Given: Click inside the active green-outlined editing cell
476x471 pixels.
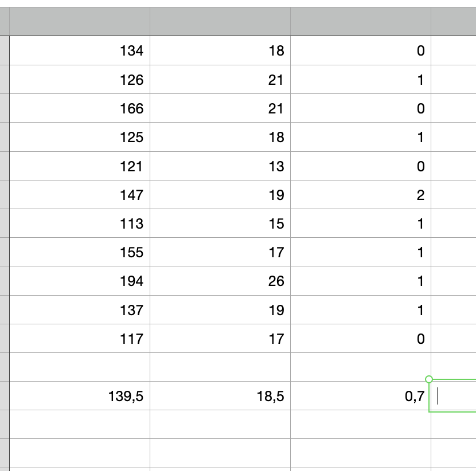Looking at the screenshot, I should pos(453,396).
